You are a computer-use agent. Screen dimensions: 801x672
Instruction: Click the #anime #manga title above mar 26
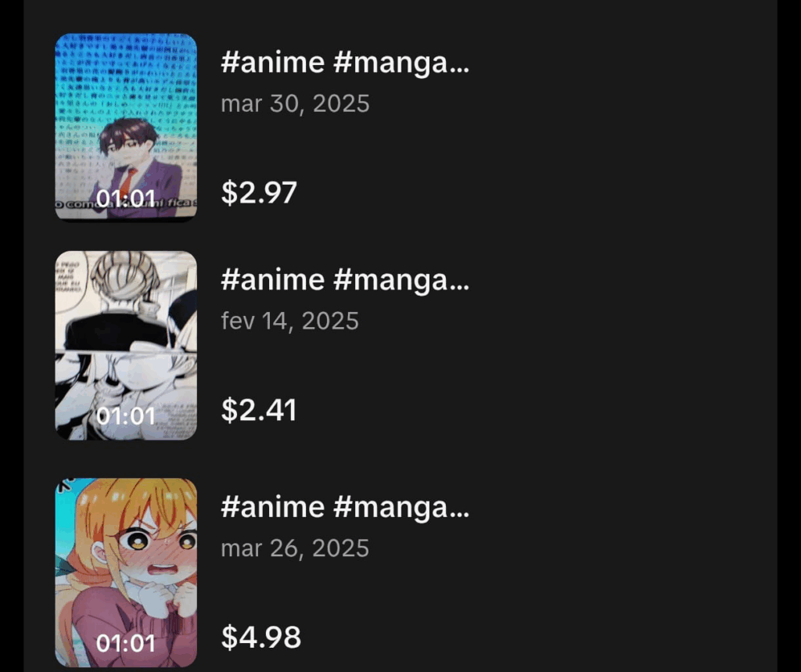[x=345, y=507]
